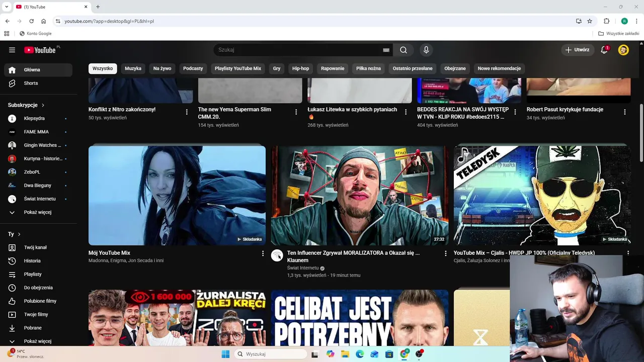The image size is (644, 362).
Task: Open Twój kanał in the sidebar
Action: click(x=38, y=247)
